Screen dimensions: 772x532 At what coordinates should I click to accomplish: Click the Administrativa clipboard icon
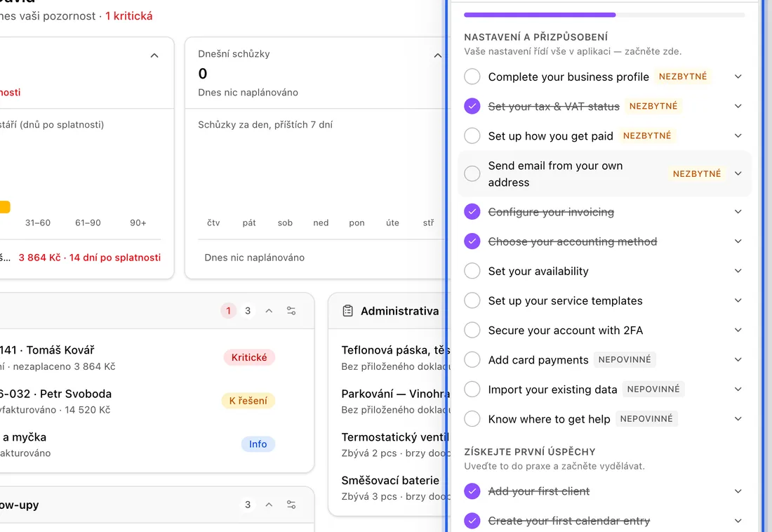point(347,311)
